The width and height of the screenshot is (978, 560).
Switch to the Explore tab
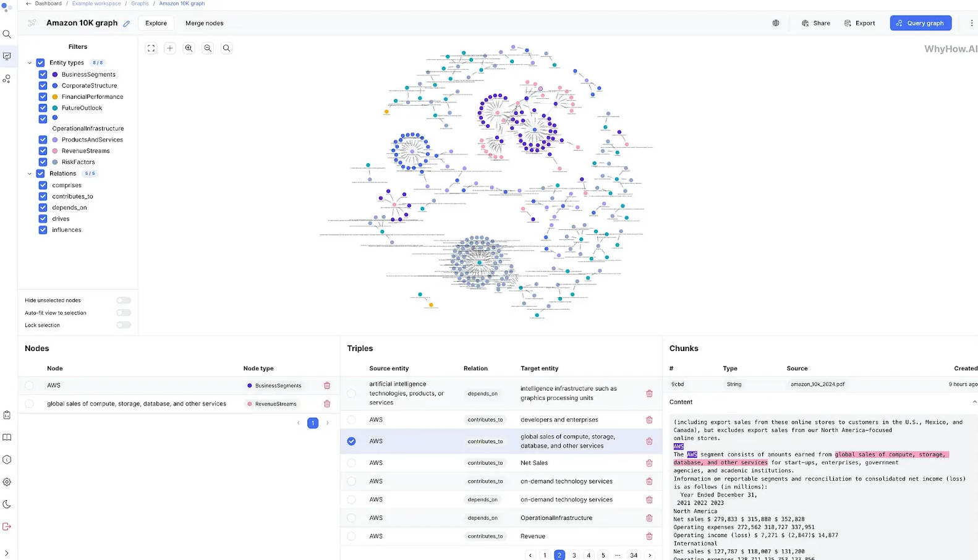point(156,23)
